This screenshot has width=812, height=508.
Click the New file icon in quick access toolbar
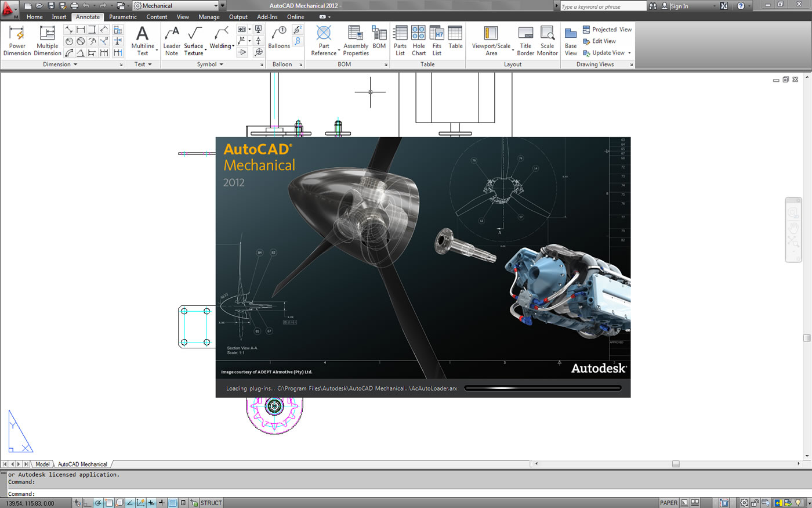point(28,6)
